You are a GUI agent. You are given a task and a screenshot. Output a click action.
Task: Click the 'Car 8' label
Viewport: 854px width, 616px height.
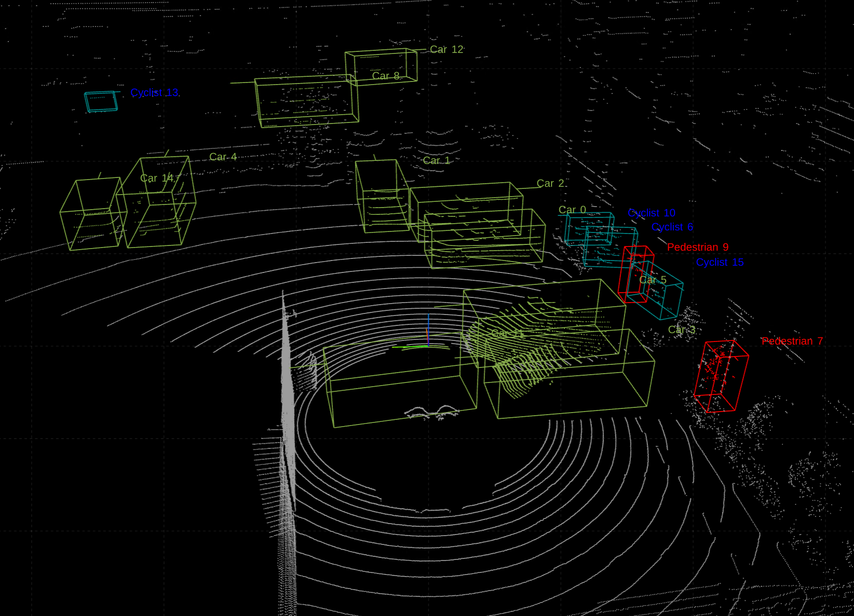(385, 76)
